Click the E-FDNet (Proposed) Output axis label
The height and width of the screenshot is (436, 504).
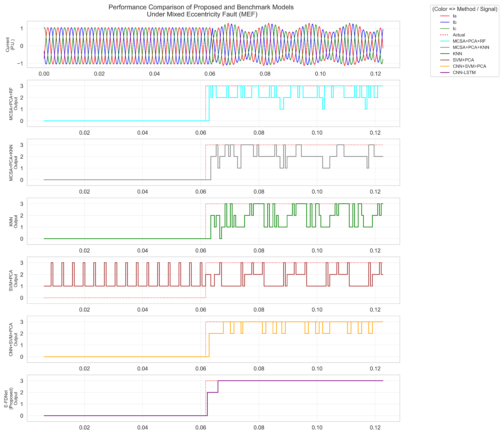pyautogui.click(x=11, y=398)
